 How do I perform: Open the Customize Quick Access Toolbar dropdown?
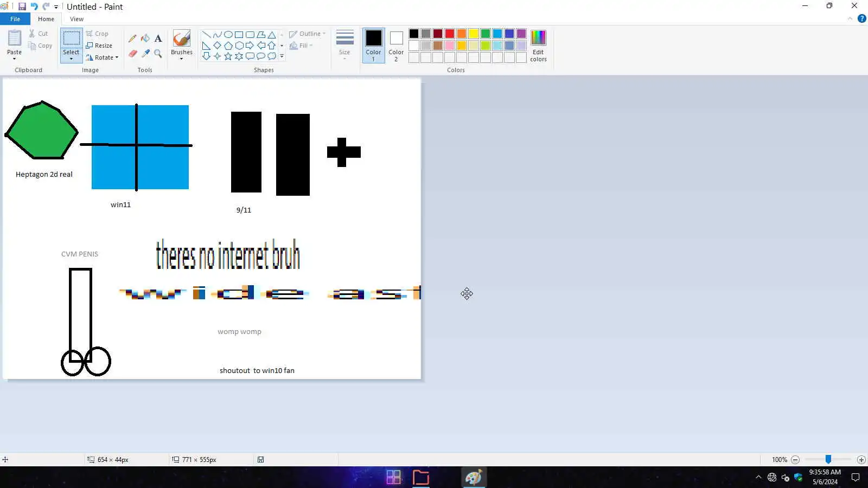tap(56, 7)
